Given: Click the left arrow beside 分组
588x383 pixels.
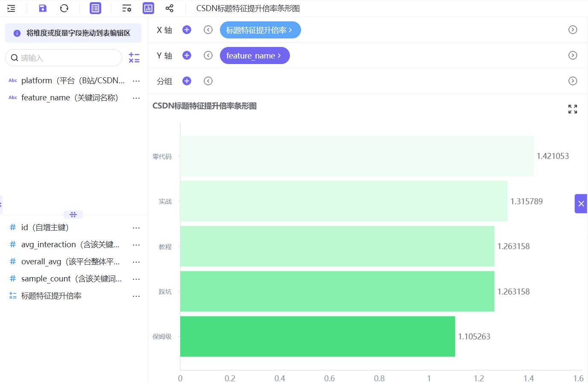Looking at the screenshot, I should [x=208, y=81].
